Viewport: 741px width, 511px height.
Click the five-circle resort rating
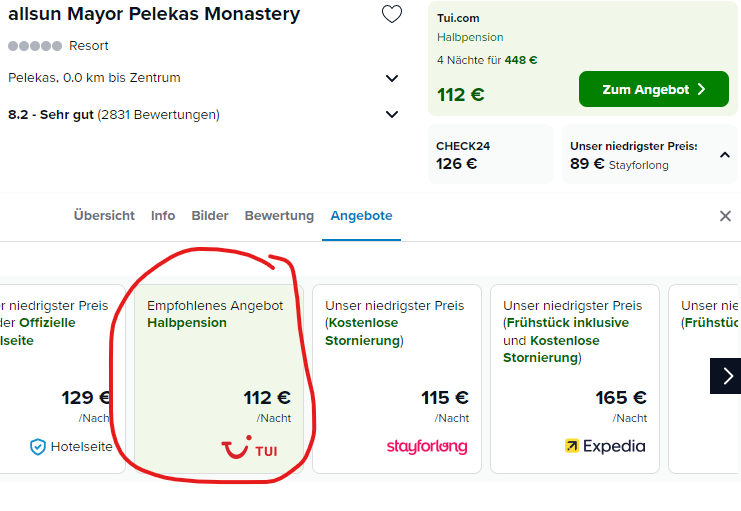point(35,46)
